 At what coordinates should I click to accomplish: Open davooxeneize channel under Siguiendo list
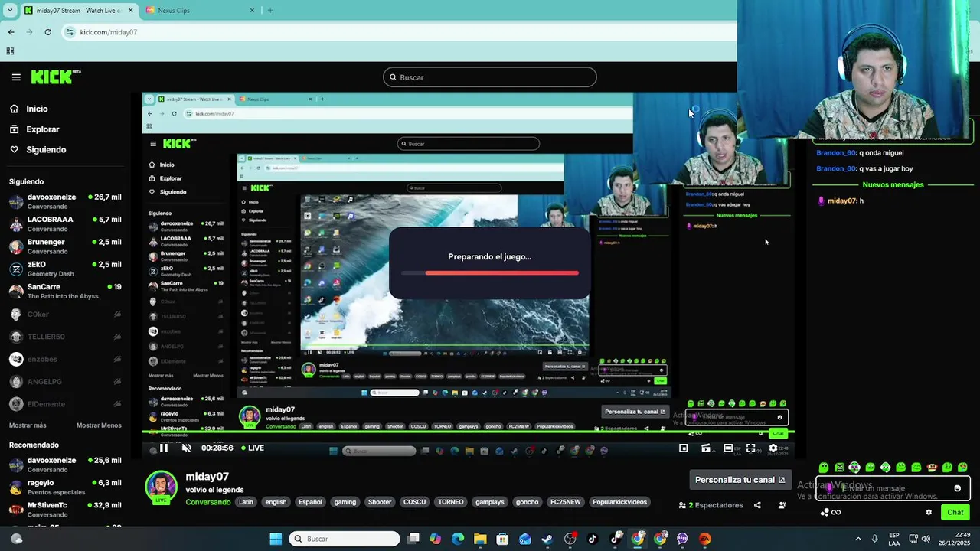point(65,201)
